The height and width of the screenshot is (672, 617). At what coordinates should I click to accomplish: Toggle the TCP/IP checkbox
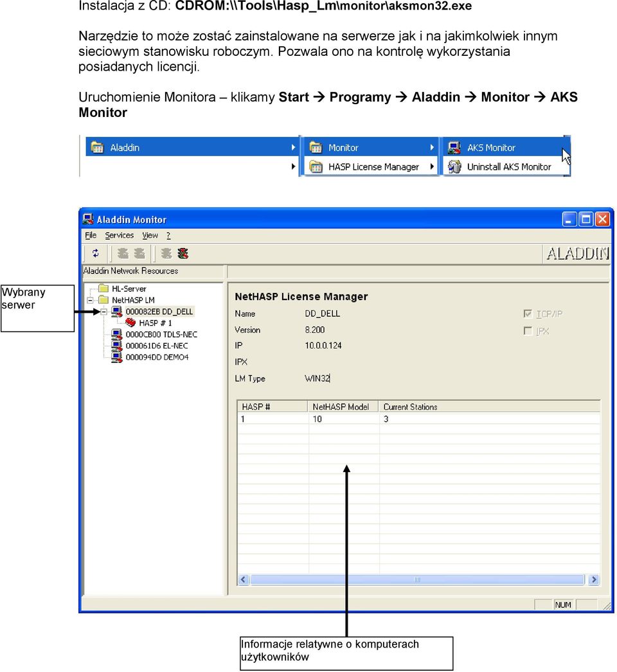click(528, 314)
